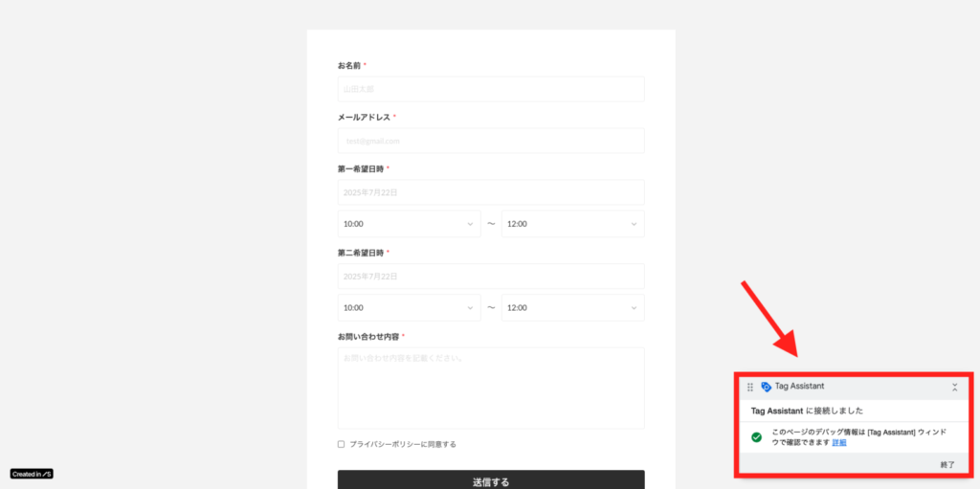The image size is (980, 489).
Task: Click the Created in Studio badge
Action: tap(32, 474)
